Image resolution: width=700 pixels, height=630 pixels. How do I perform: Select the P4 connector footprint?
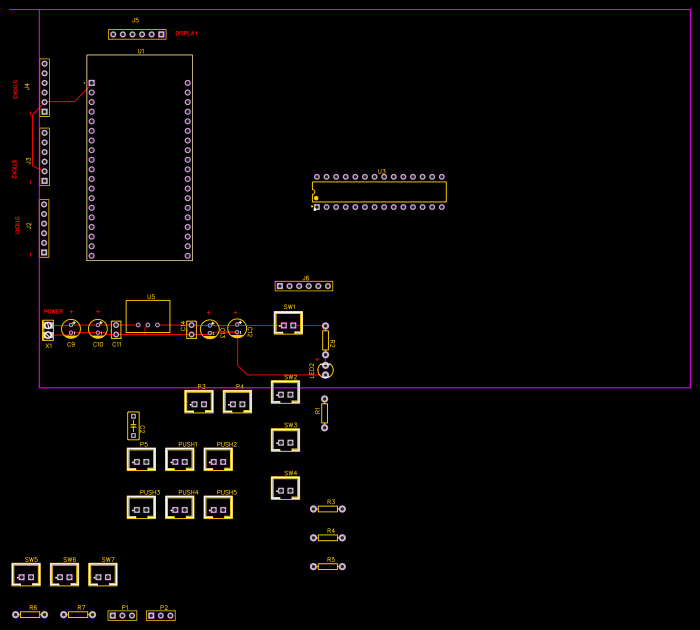(237, 401)
